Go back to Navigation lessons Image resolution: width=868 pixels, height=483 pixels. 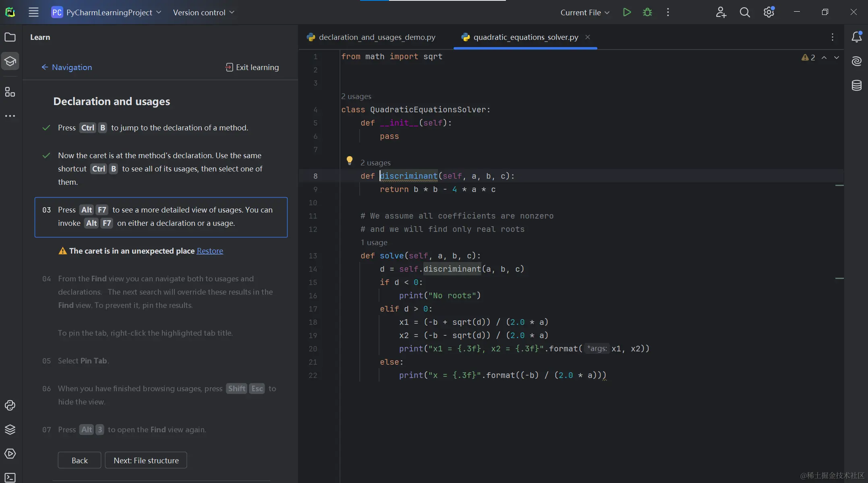66,67
